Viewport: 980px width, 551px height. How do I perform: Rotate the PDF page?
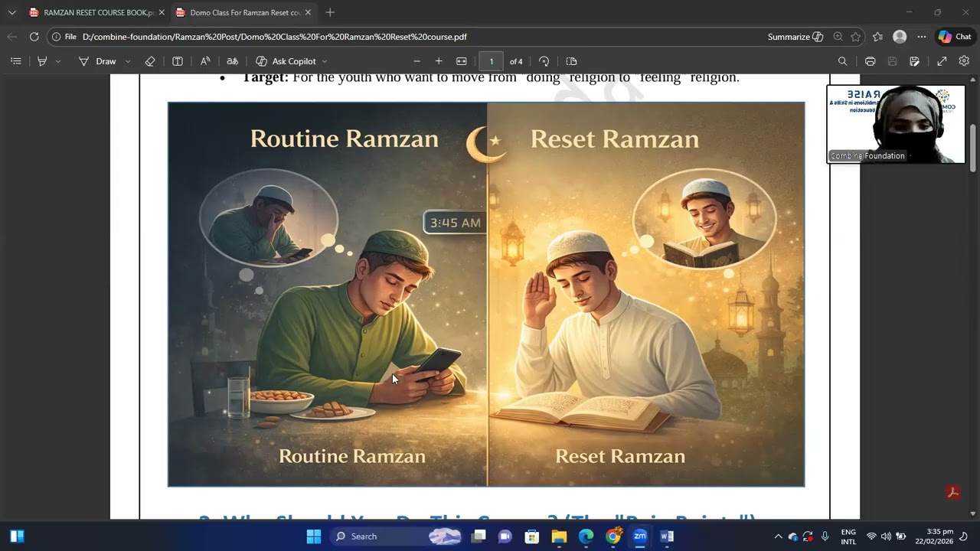coord(544,61)
